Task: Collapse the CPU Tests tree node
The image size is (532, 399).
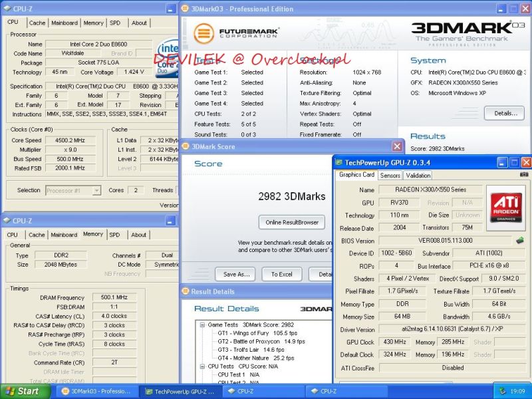Action: click(x=203, y=366)
